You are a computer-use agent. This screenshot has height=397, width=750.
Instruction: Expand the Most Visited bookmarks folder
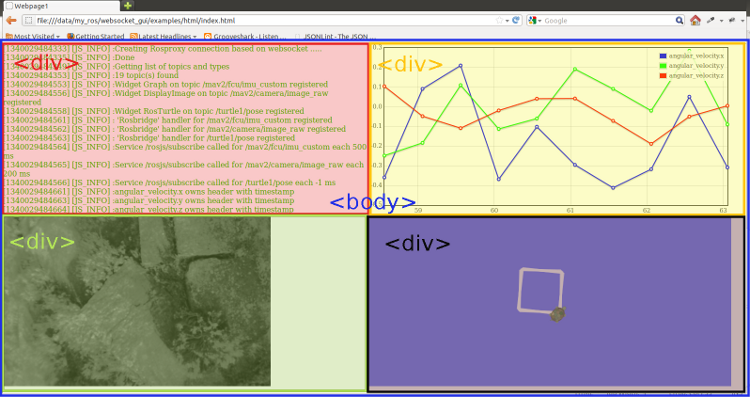pyautogui.click(x=33, y=36)
